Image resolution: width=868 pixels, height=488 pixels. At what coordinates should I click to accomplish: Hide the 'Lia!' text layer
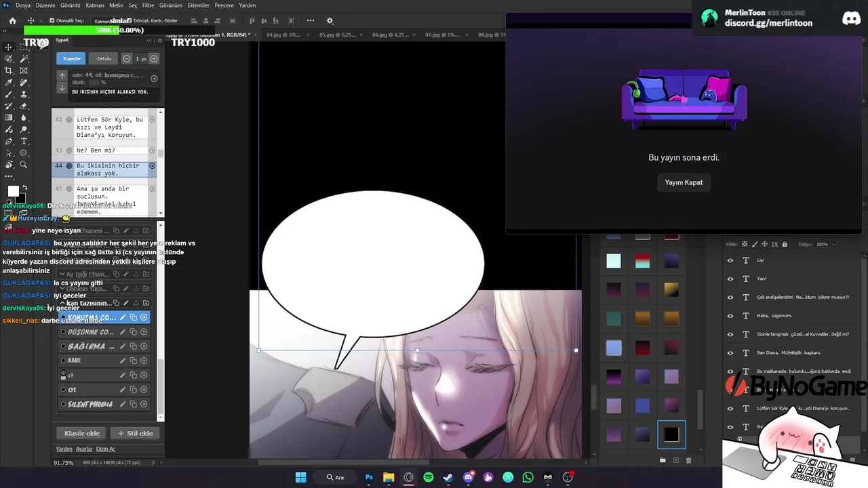pos(730,260)
